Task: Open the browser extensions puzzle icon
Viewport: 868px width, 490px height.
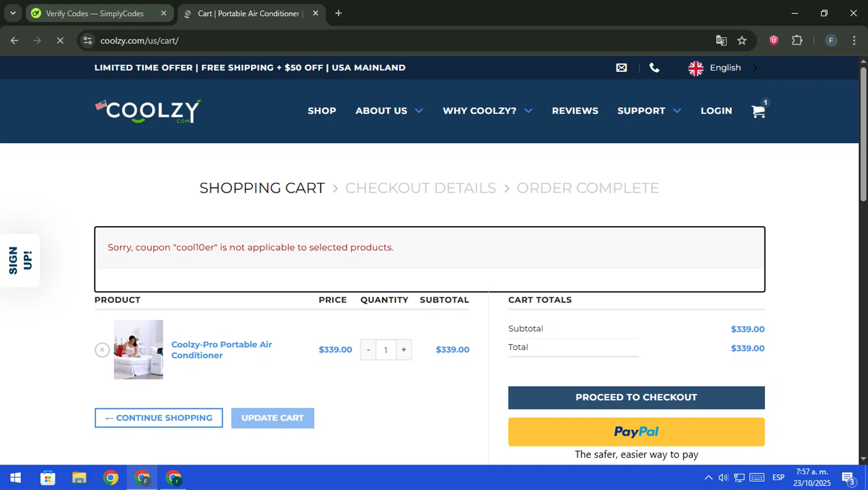Action: pos(797,40)
